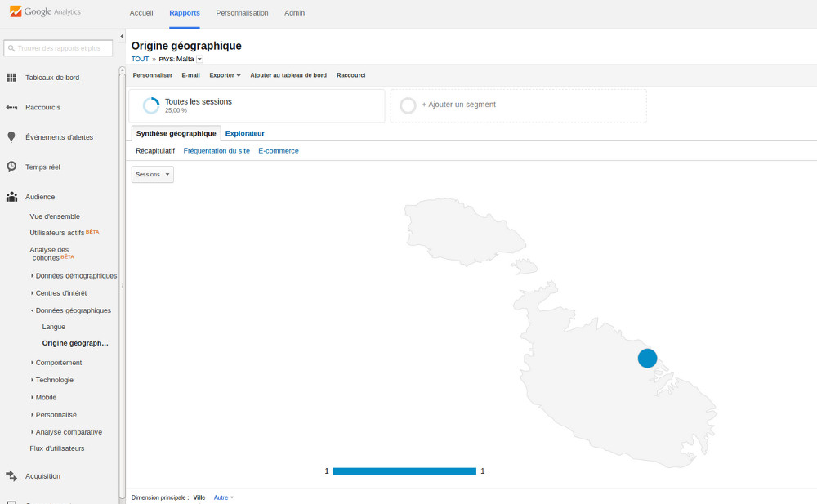Type in the report search field

59,48
